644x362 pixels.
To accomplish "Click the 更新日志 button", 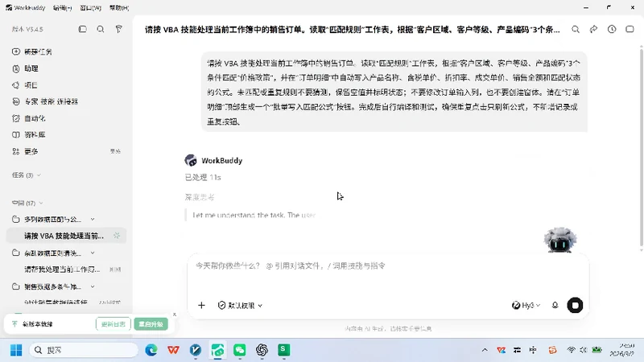I will (114, 324).
